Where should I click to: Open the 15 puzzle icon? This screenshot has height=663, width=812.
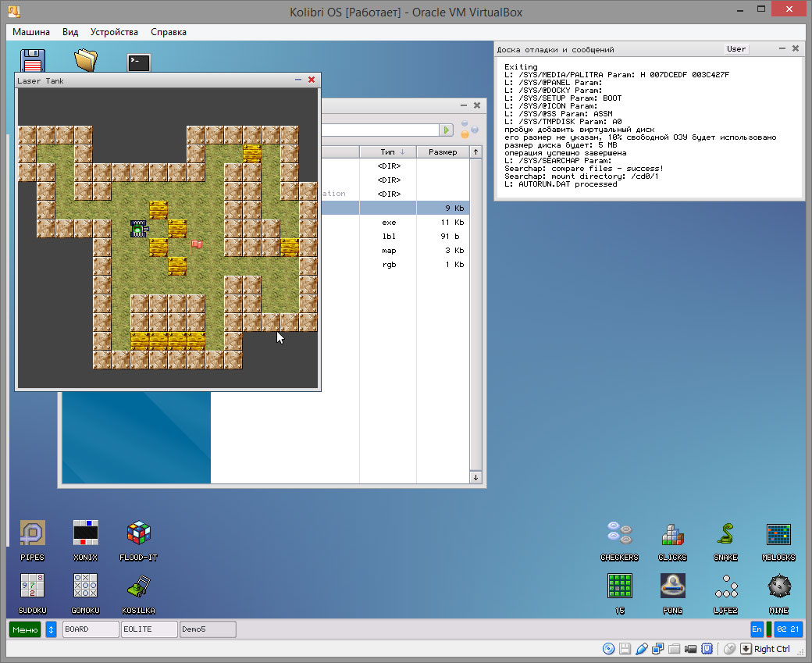[619, 586]
